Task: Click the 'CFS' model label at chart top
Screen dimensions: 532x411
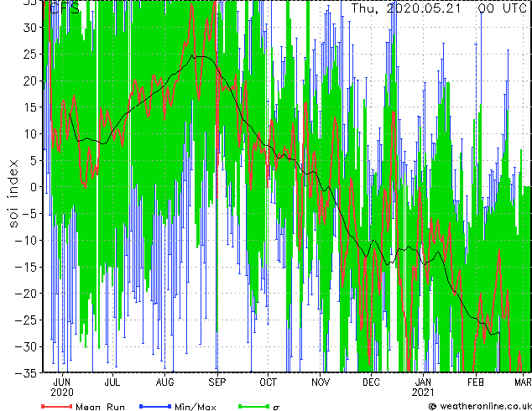Action: coord(65,8)
